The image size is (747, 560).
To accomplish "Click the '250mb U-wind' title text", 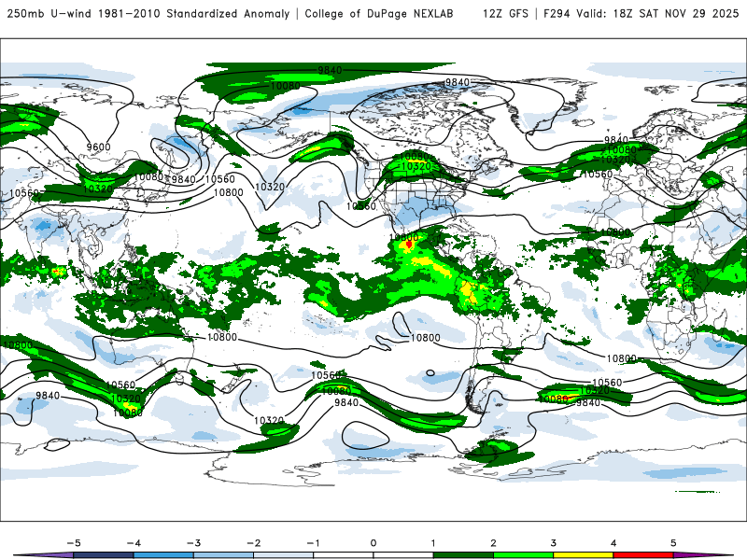I will click(49, 14).
